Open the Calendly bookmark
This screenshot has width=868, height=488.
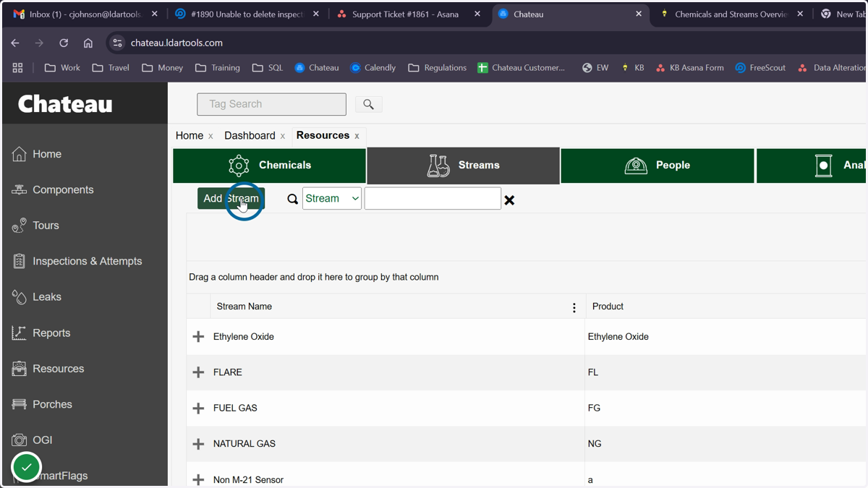[373, 67]
